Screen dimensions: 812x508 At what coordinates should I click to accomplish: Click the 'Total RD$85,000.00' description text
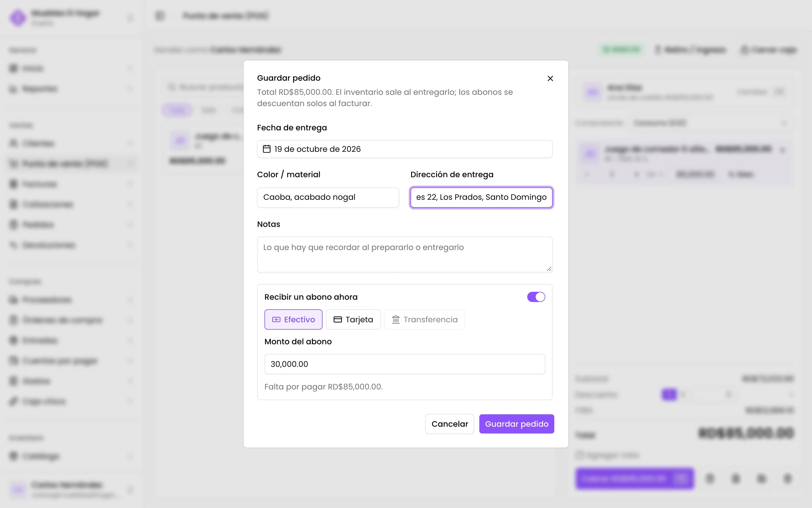coord(385,97)
